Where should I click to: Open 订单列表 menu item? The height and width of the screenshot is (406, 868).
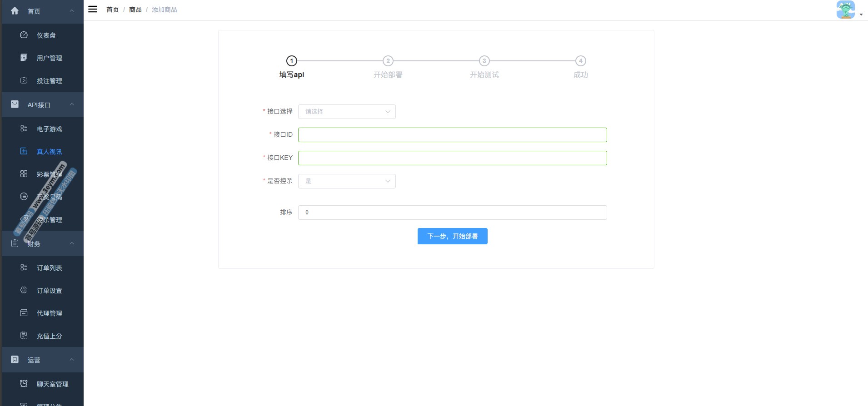49,268
